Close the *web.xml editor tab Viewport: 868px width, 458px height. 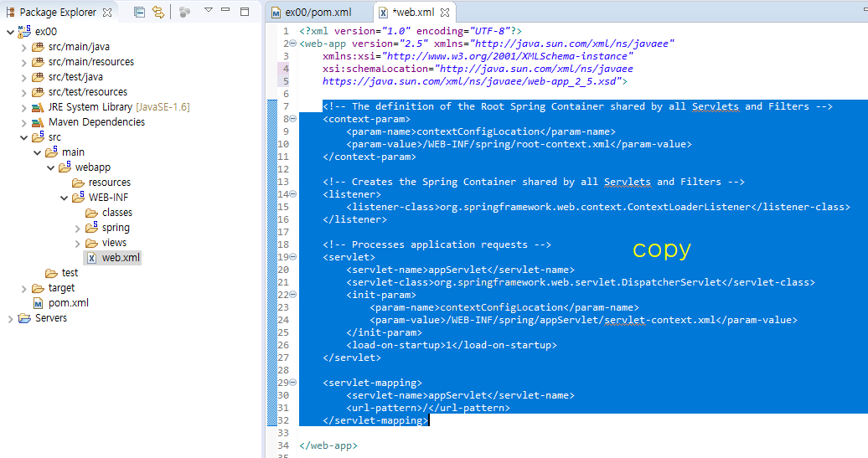click(x=445, y=13)
